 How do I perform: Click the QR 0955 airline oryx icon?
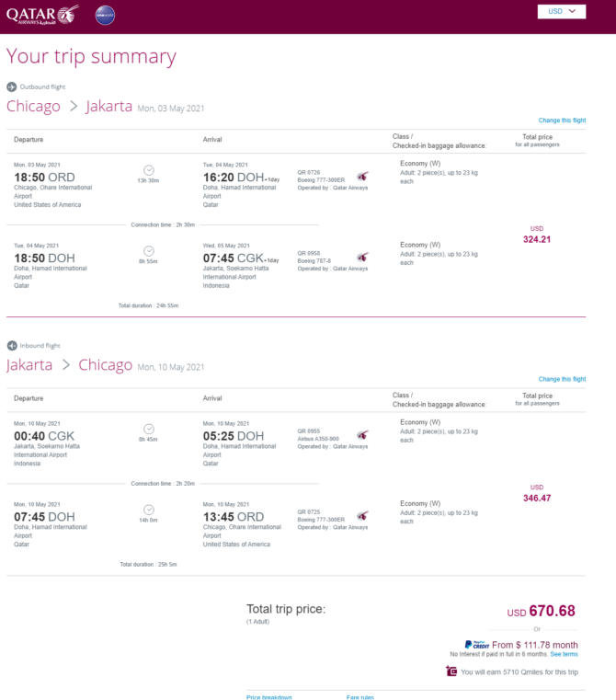click(363, 435)
